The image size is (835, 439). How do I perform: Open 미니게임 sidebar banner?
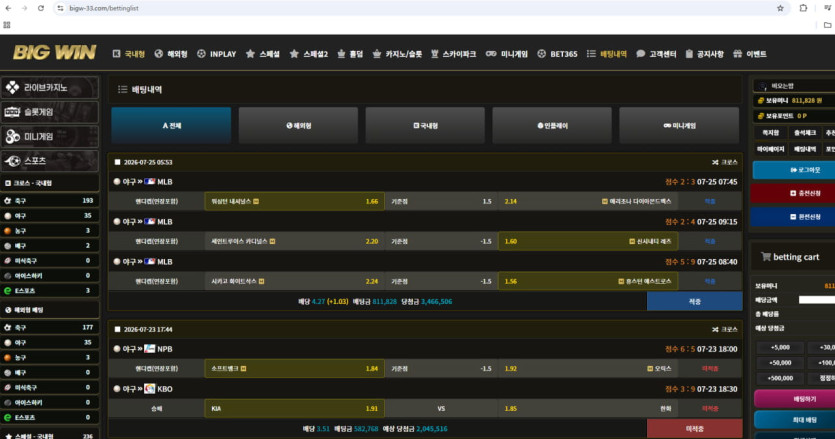point(50,136)
